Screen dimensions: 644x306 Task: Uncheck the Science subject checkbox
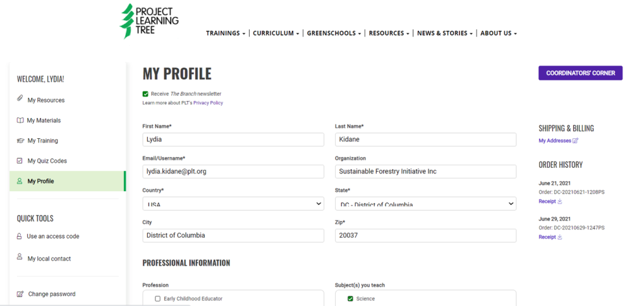coord(350,298)
